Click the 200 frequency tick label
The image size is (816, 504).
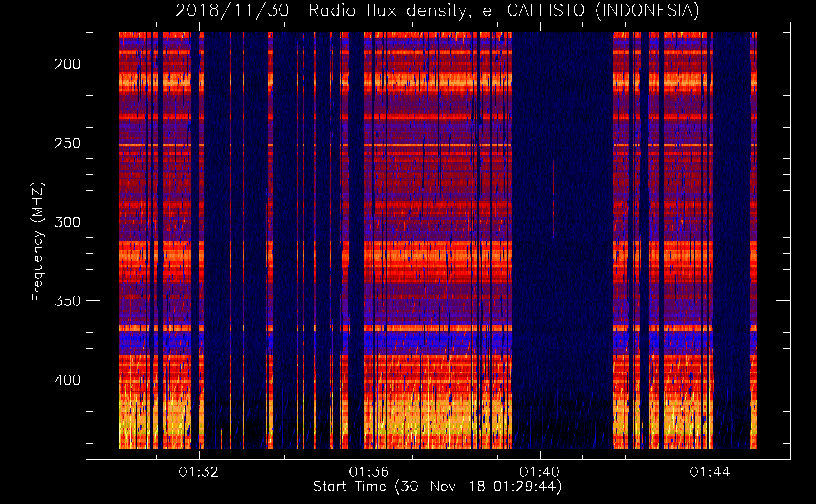coord(68,64)
